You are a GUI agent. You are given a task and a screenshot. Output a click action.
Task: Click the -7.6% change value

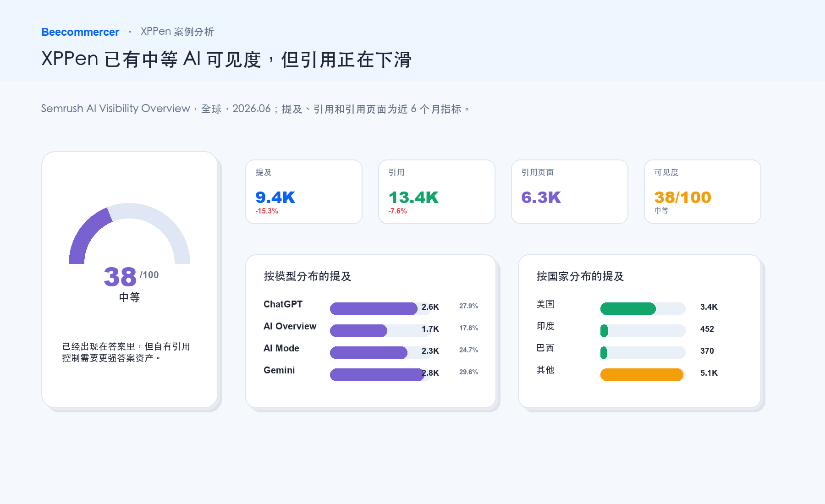pos(397,211)
